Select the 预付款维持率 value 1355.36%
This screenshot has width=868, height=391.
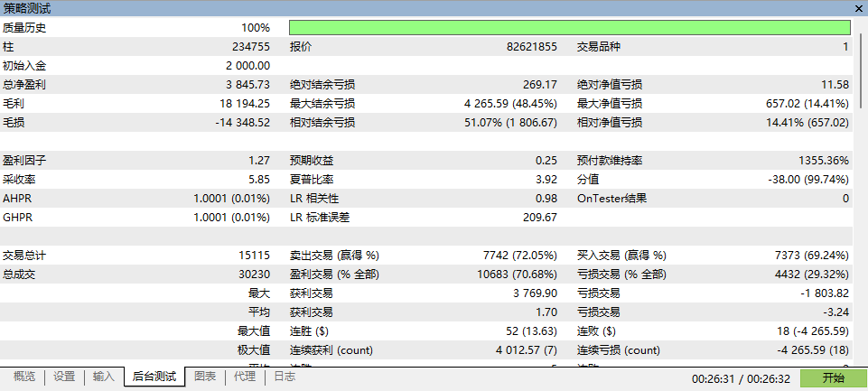tap(823, 161)
